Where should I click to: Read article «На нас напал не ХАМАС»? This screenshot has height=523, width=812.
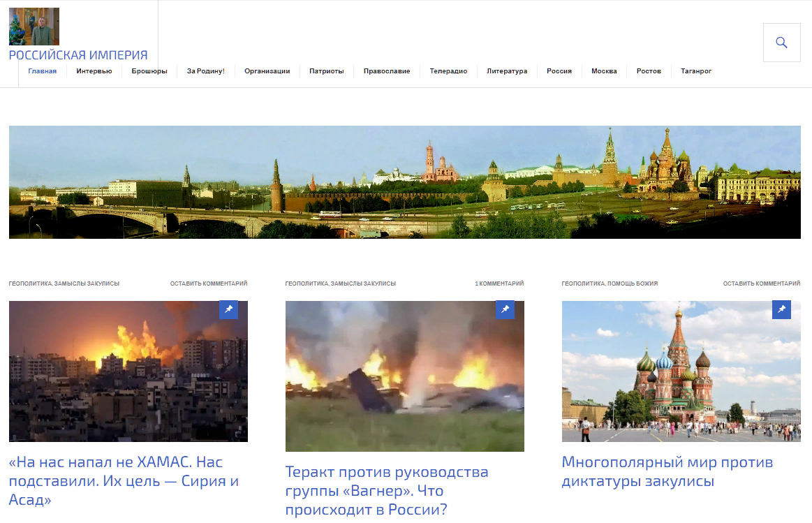pos(124,480)
